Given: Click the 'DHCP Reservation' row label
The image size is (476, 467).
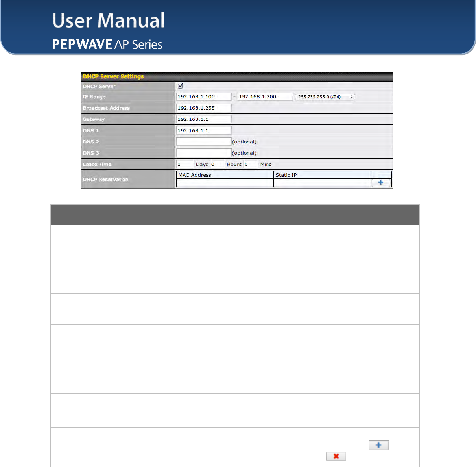Looking at the screenshot, I should coord(105,180).
